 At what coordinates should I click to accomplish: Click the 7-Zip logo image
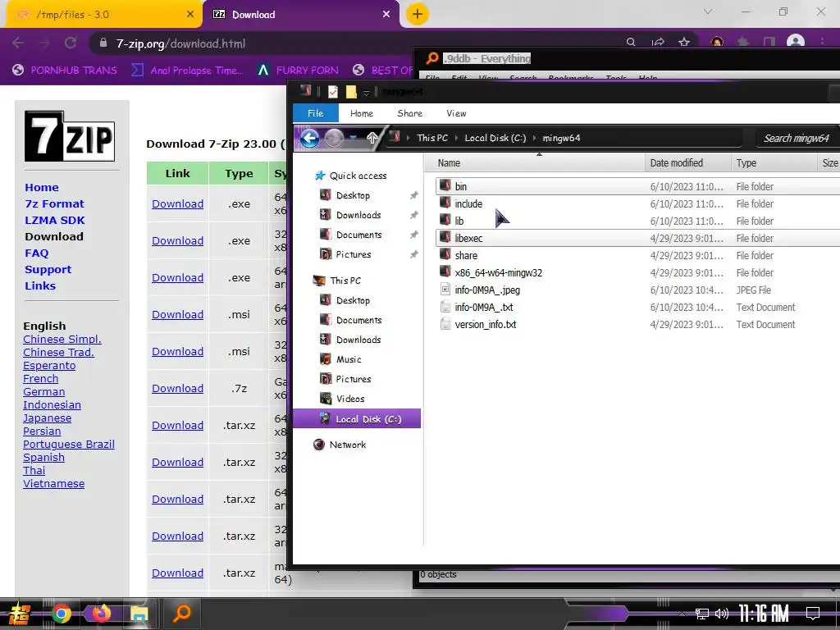tap(70, 136)
